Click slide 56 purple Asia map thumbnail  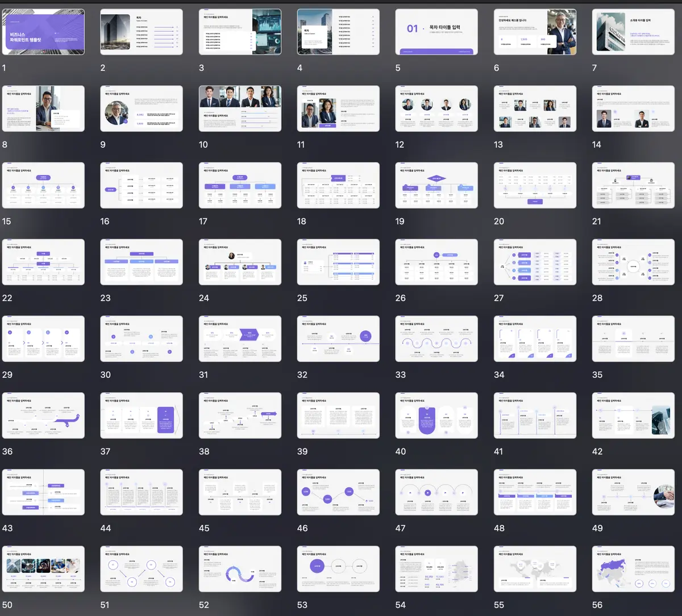coord(633,569)
